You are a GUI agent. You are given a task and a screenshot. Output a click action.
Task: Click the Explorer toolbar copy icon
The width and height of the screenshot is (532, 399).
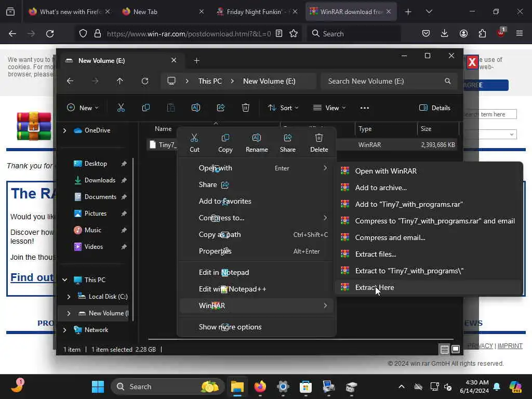click(146, 108)
